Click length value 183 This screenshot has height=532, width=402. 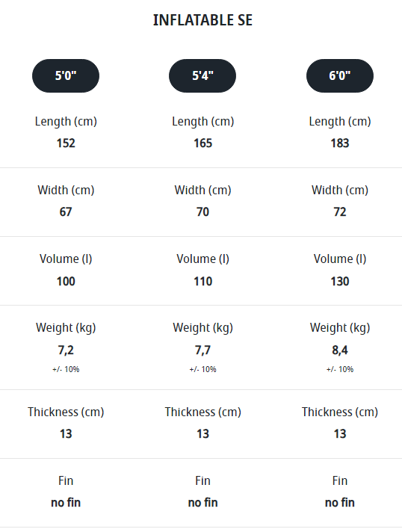(340, 143)
